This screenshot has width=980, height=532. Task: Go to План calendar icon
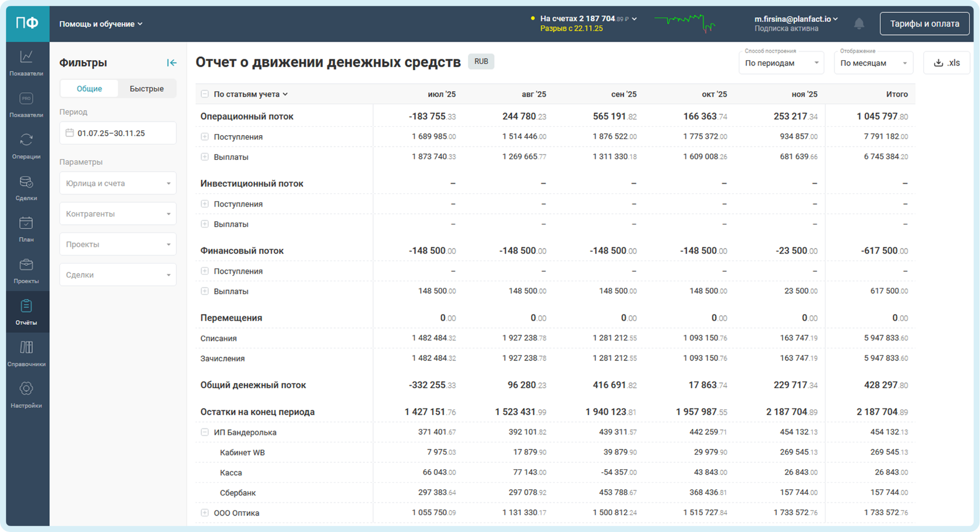[x=27, y=229]
